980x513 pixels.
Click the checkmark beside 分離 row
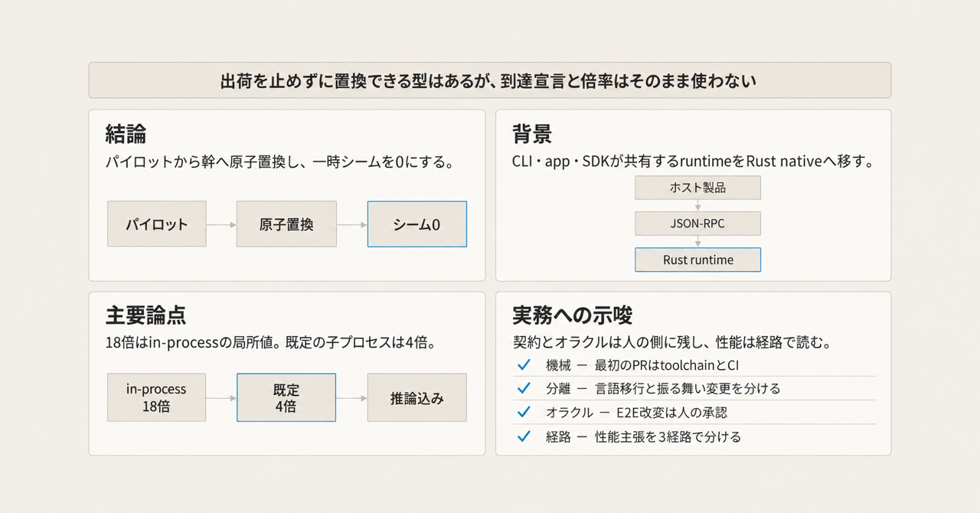pyautogui.click(x=524, y=389)
